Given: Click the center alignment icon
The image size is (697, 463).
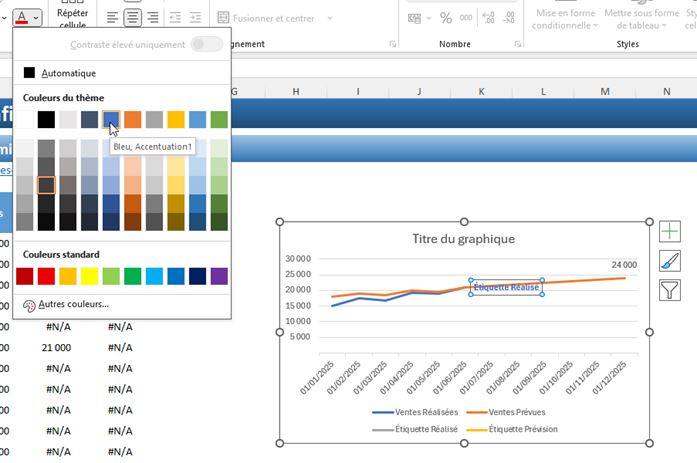Looking at the screenshot, I should tap(132, 18).
